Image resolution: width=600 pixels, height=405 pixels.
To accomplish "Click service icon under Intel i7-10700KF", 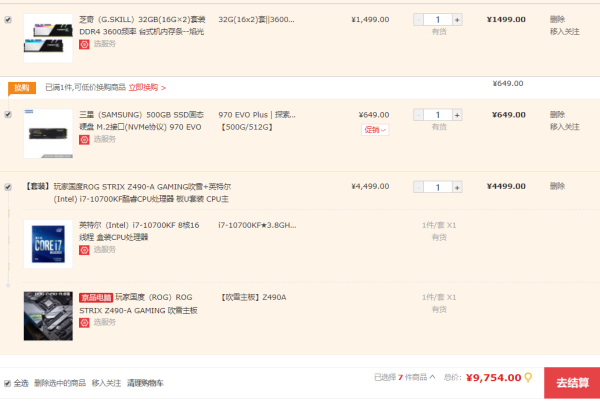I will (x=84, y=250).
